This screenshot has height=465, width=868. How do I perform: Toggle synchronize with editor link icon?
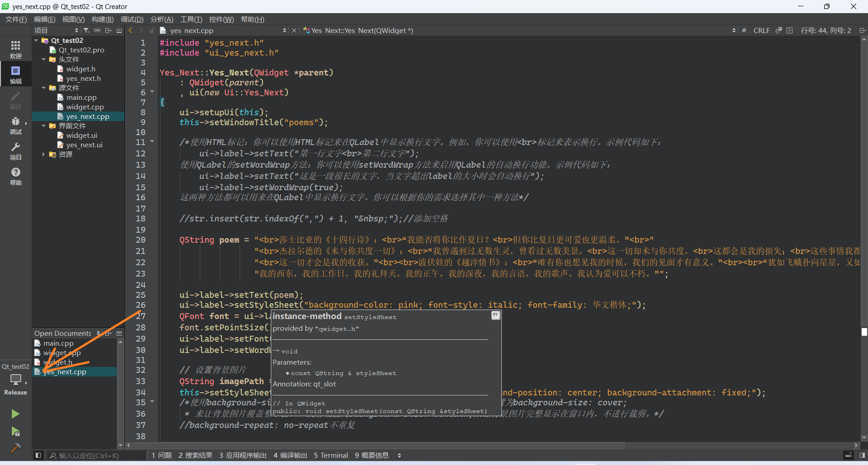[x=97, y=30]
